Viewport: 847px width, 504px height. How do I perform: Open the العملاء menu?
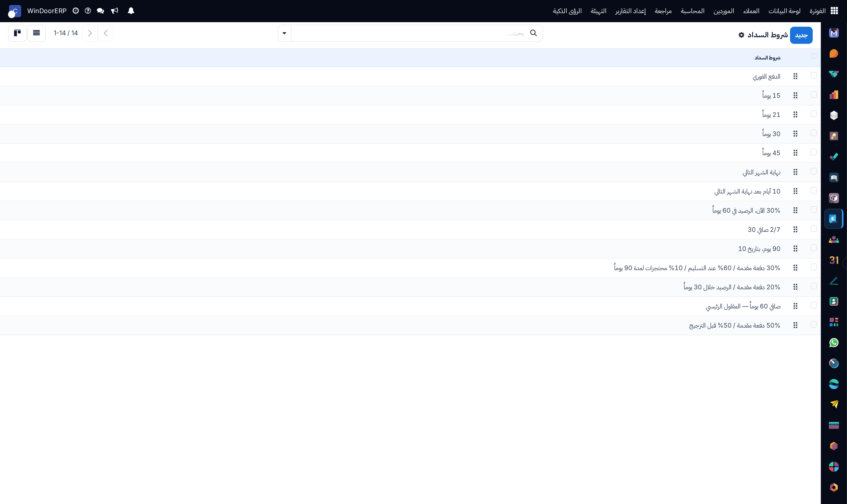tap(751, 11)
